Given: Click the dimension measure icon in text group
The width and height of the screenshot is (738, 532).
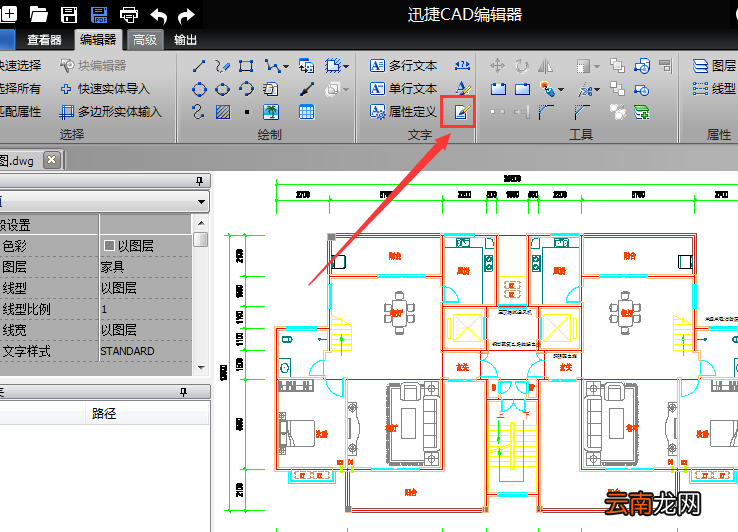Looking at the screenshot, I should [x=462, y=65].
